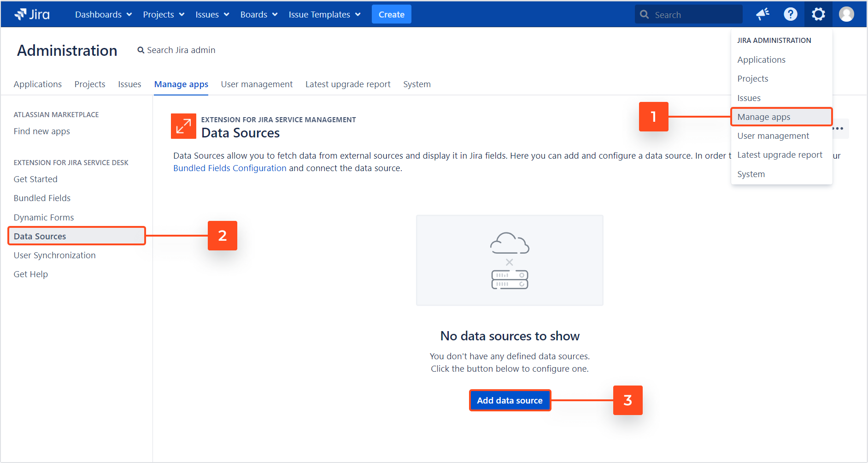Open the feedback megaphone icon
The image size is (868, 463).
762,14
